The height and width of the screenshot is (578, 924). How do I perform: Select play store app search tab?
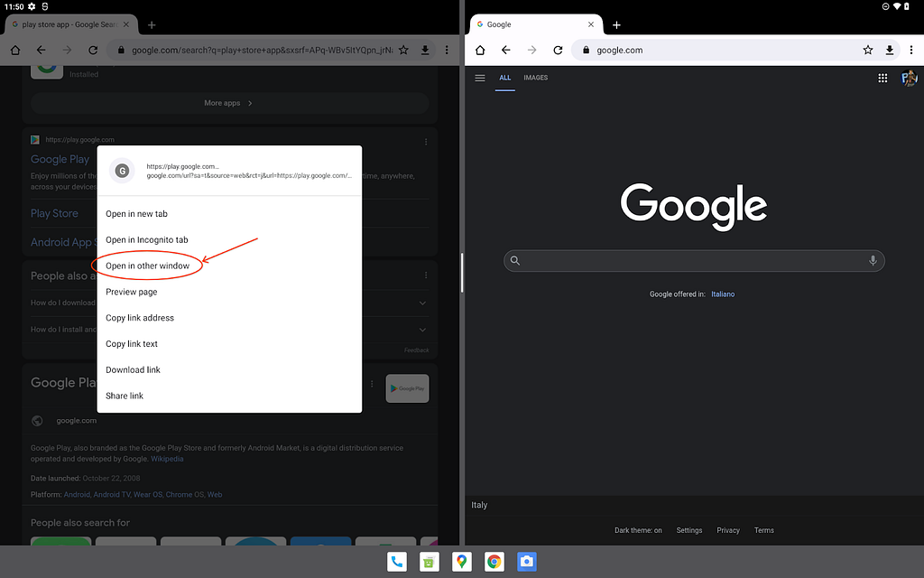coord(71,24)
